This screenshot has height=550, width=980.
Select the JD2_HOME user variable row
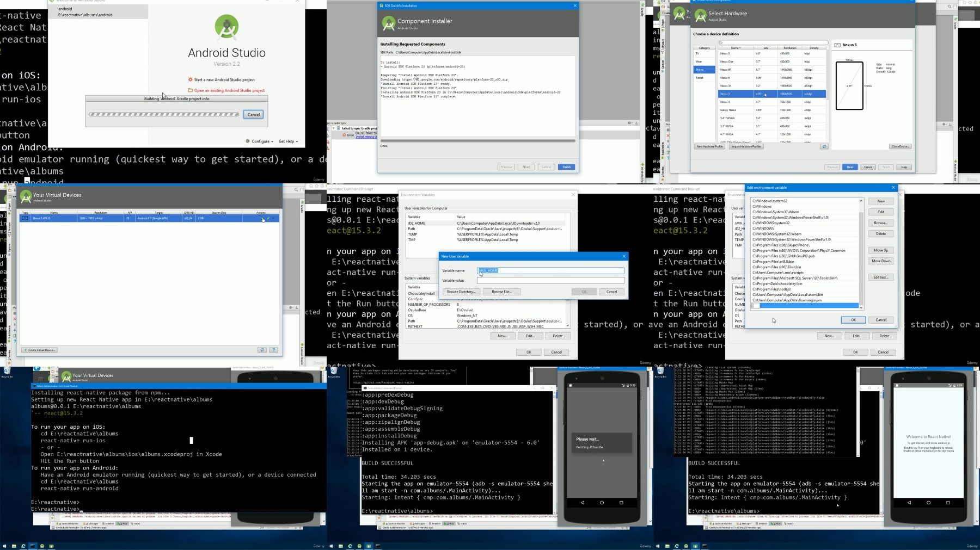[x=487, y=223]
